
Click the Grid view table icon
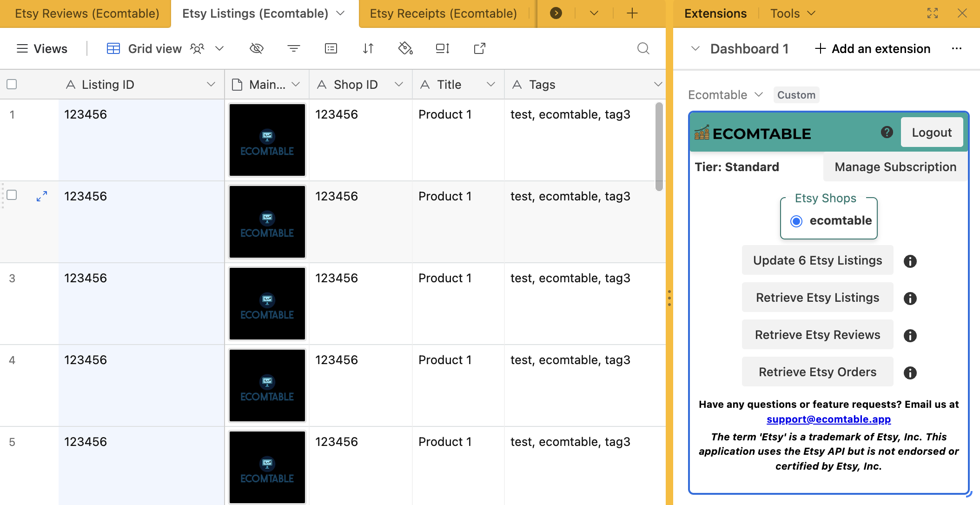pos(113,48)
